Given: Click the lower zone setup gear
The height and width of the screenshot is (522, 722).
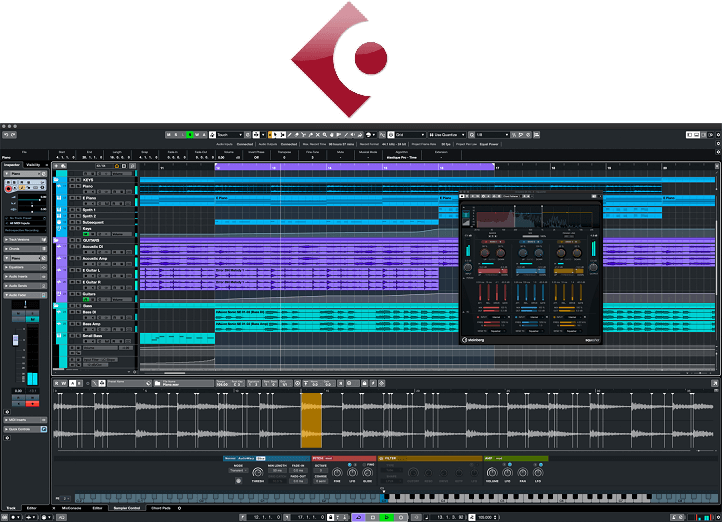Looking at the screenshot, I should pyautogui.click(x=179, y=508).
